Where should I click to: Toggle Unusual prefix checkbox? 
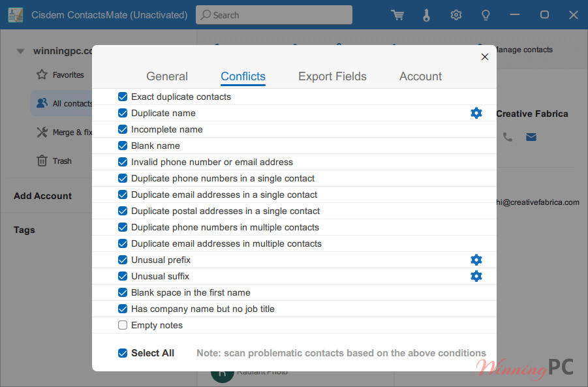(x=123, y=260)
